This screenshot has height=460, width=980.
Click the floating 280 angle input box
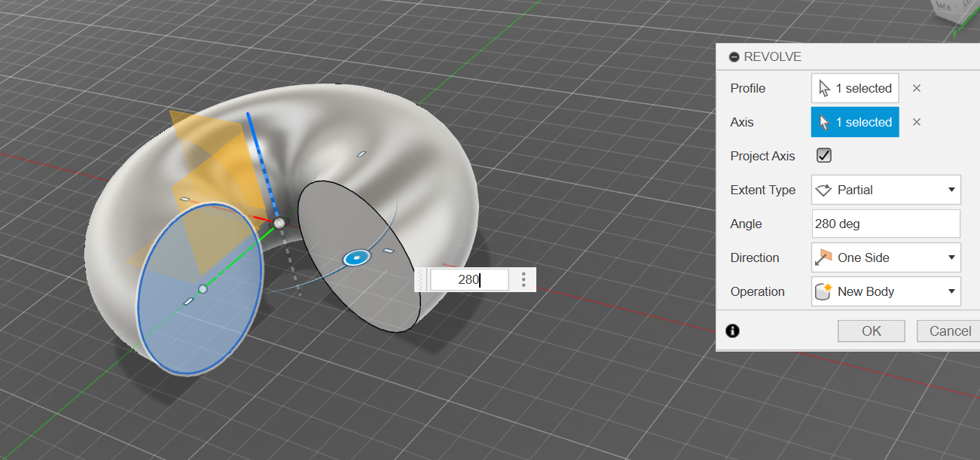point(469,279)
